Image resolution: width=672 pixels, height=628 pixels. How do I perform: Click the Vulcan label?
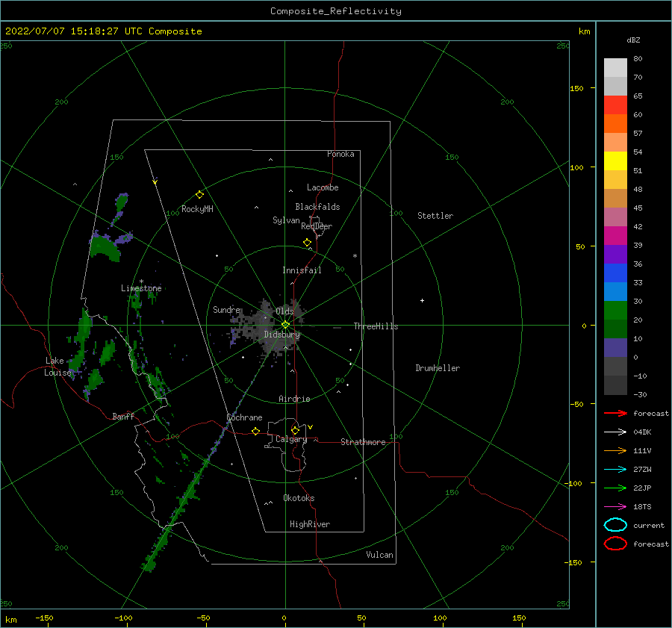[380, 555]
